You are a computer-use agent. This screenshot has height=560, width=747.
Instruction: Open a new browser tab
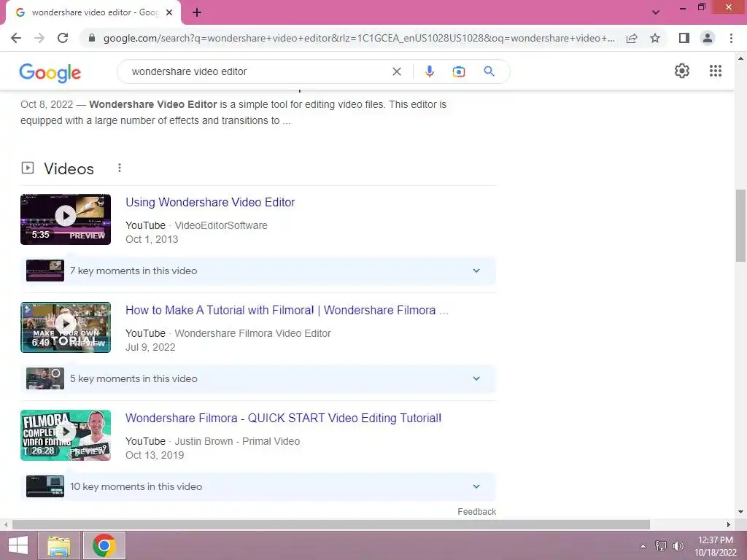click(x=197, y=12)
